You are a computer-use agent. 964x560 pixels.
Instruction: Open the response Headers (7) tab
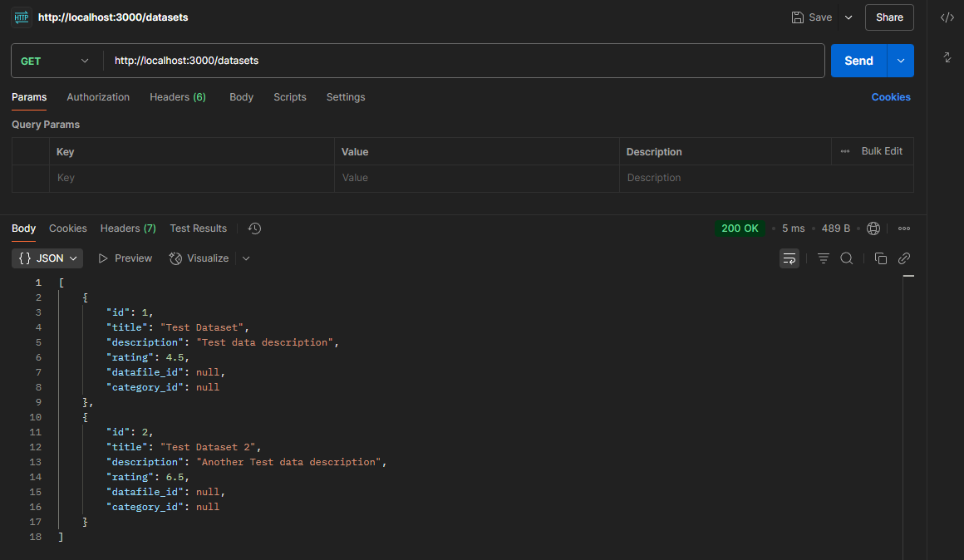point(128,228)
